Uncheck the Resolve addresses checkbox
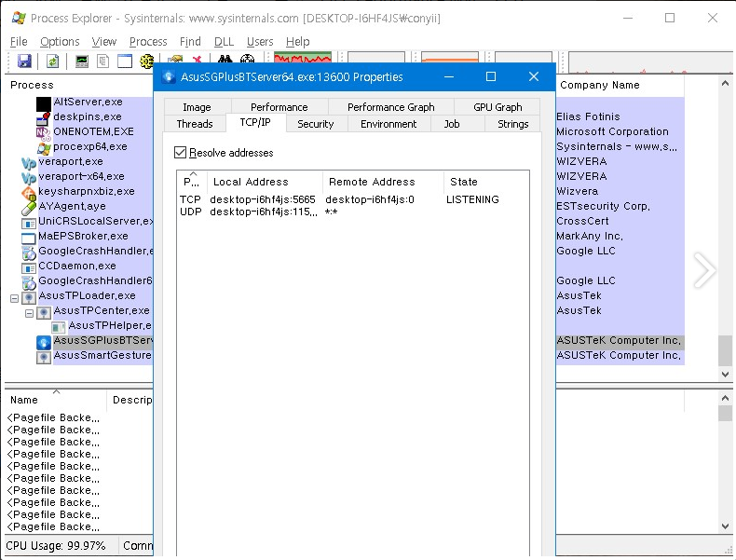This screenshot has width=736, height=560. point(181,152)
